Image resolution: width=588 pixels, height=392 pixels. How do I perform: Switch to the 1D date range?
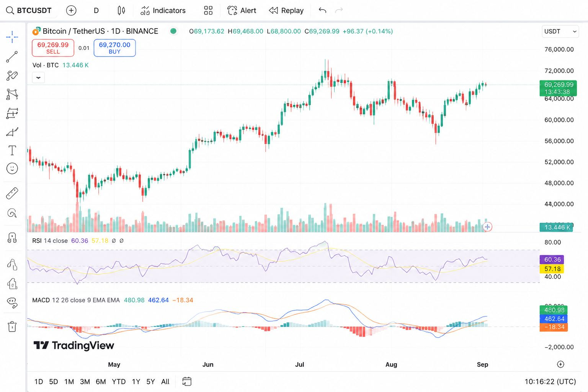pos(39,382)
